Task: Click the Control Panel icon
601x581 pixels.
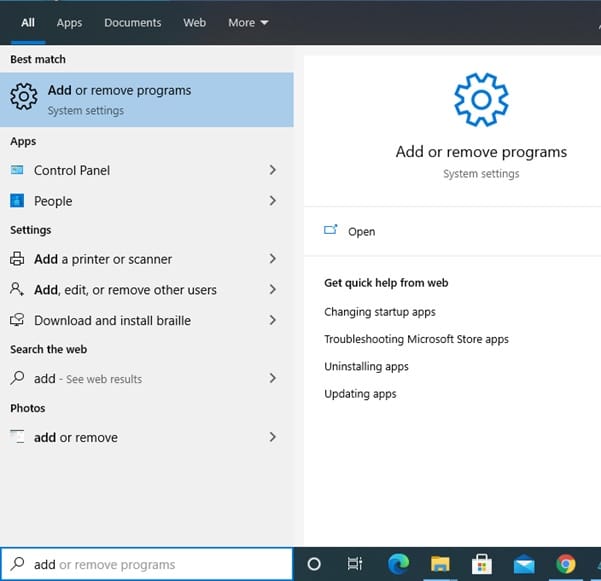Action: 17,170
